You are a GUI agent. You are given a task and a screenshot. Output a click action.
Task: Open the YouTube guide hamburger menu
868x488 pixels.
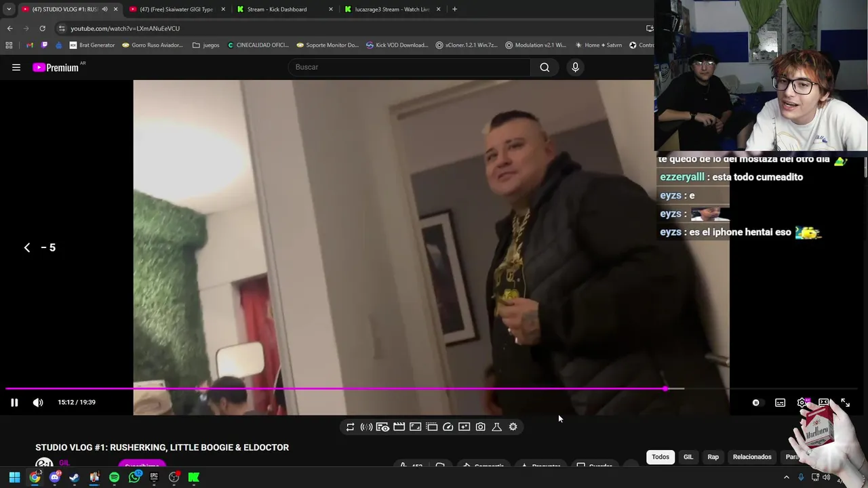[16, 67]
